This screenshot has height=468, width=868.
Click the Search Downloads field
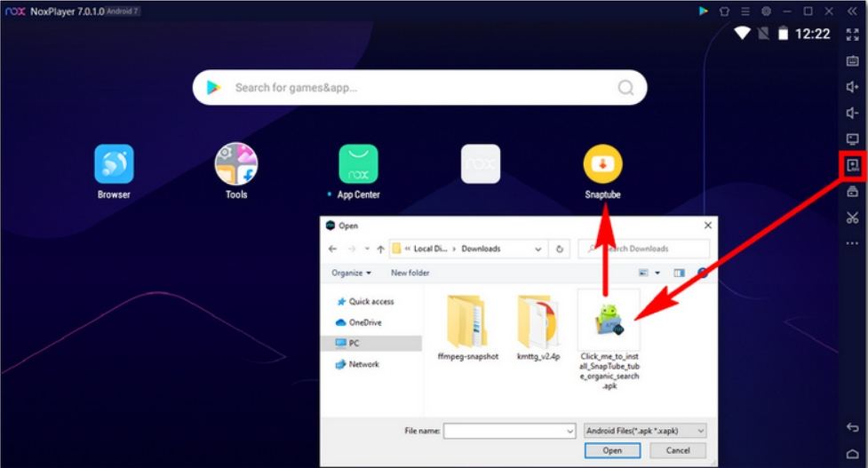pos(644,249)
